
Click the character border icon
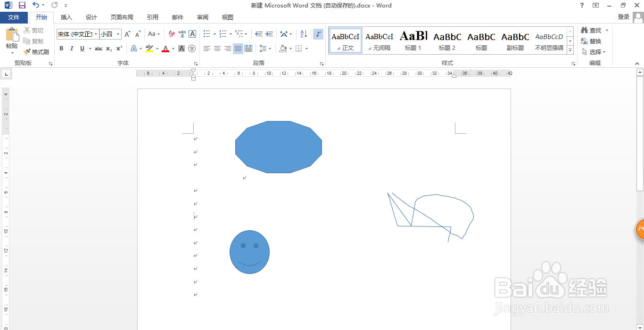(192, 34)
